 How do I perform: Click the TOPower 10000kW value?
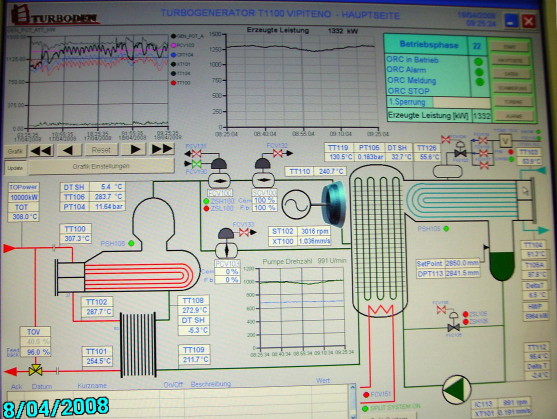click(x=24, y=198)
